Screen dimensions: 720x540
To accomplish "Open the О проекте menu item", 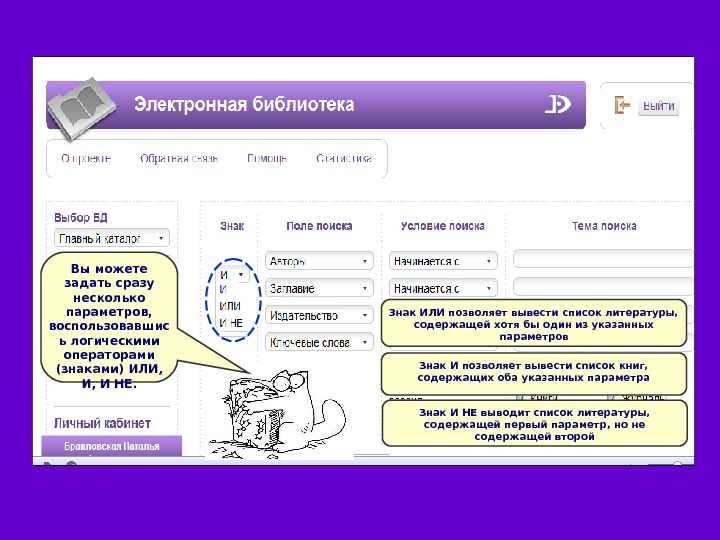I will click(86, 158).
